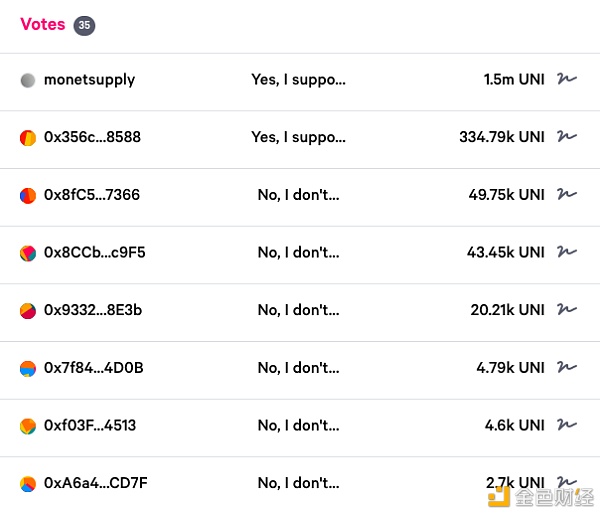Open signature icon next to 20.21k UNI
Viewport: 600px width, 513px height.
567,309
